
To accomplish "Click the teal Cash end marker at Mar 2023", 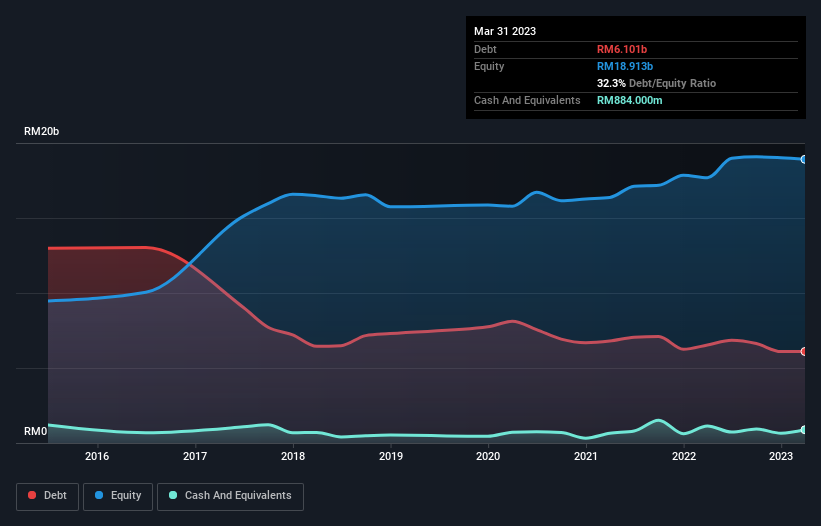I will point(804,430).
